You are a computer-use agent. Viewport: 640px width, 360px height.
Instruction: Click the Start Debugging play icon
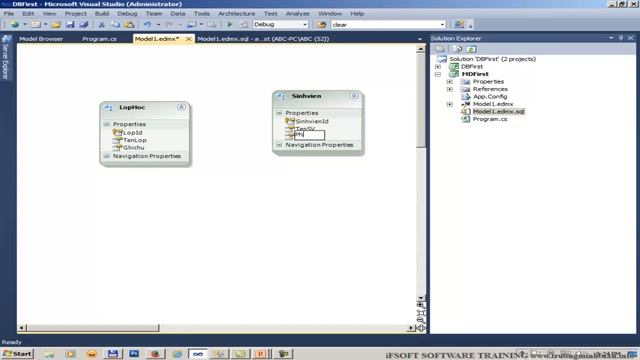pyautogui.click(x=229, y=24)
